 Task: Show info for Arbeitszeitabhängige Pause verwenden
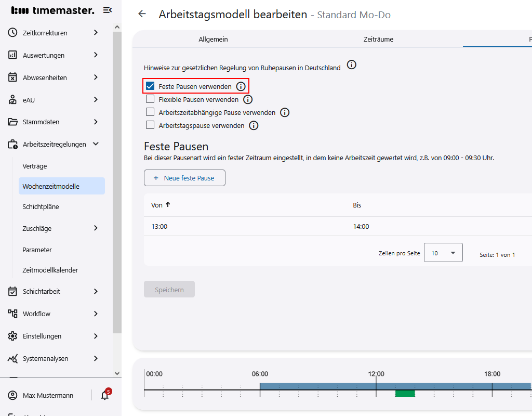pos(285,112)
